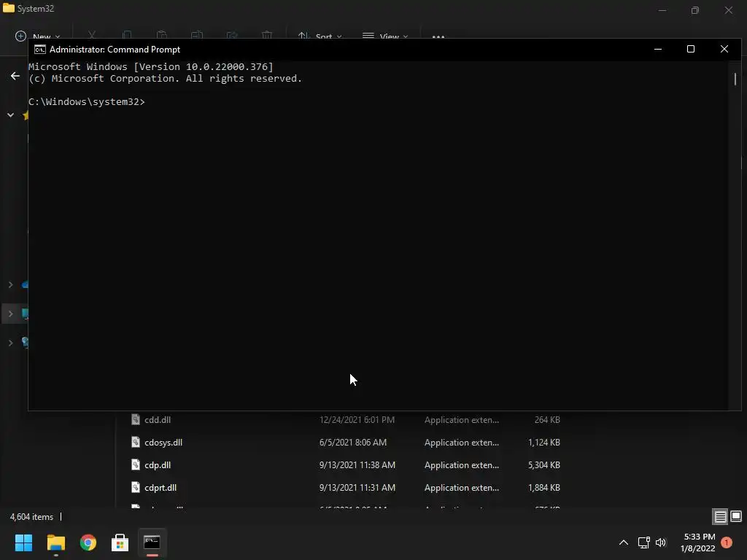The height and width of the screenshot is (560, 747).
Task: Close the Administrator Command Prompt window
Action: 724,49
